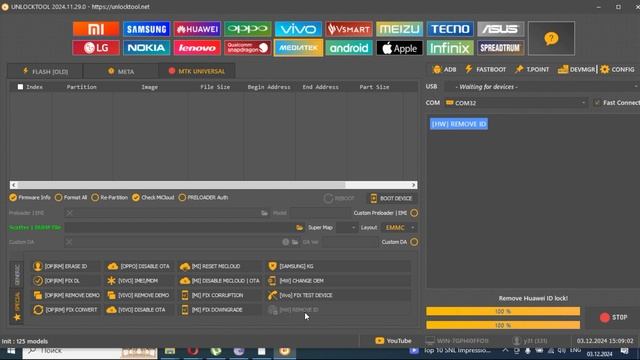Run [OP|RM] FIX DL function
This screenshot has height=360, width=640.
(x=65, y=281)
